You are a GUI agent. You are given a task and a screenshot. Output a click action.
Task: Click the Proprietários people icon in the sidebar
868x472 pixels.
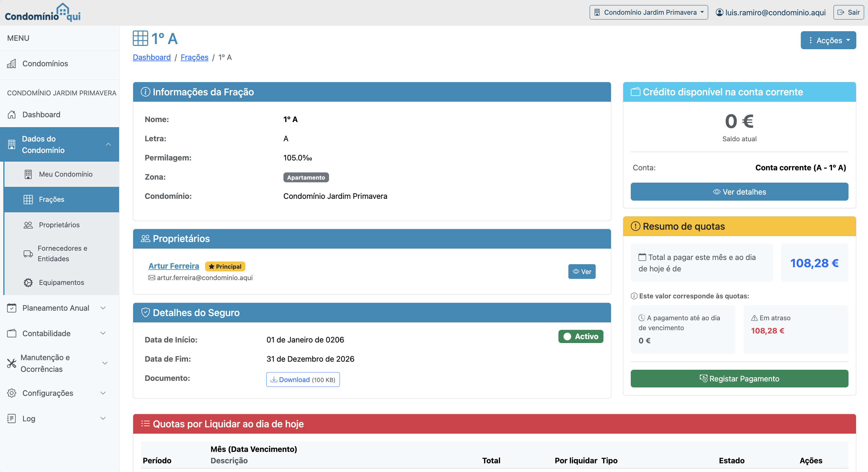[28, 225]
